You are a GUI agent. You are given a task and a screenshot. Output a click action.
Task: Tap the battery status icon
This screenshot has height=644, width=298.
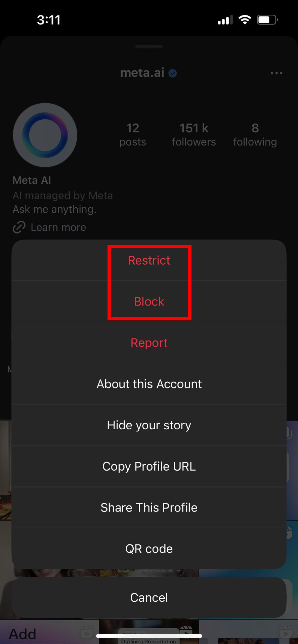click(x=267, y=20)
